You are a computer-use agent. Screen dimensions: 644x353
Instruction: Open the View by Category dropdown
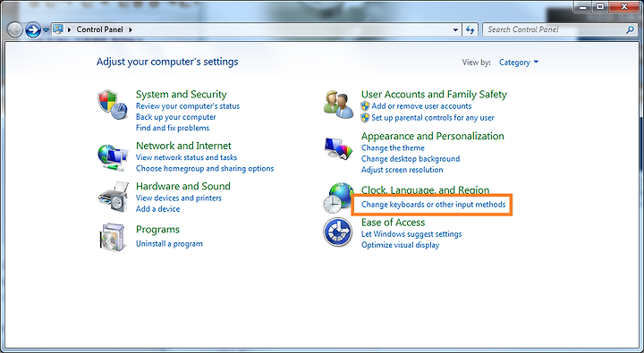tap(518, 63)
